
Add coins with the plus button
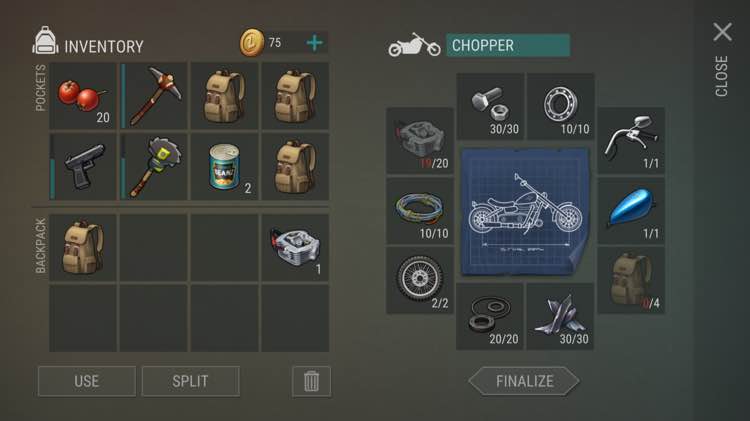pos(315,43)
